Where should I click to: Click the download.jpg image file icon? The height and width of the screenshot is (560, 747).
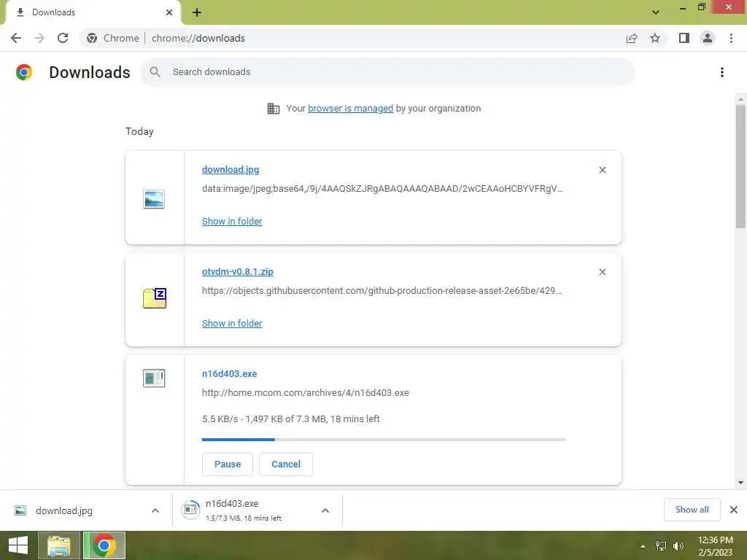click(154, 198)
